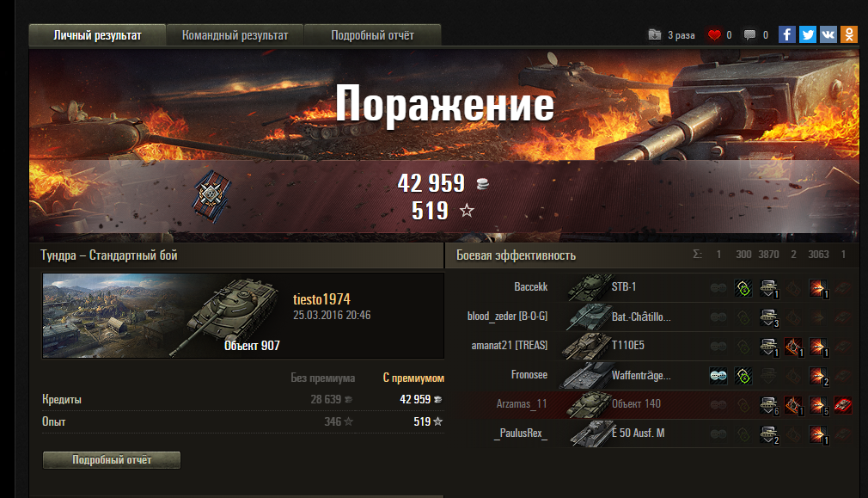Image resolution: width=868 pixels, height=498 pixels.
Task: Select the С премиумом column header
Action: click(413, 378)
